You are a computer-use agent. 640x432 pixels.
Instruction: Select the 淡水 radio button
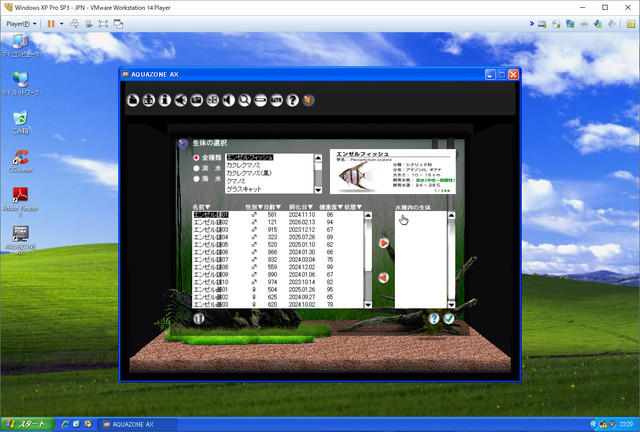click(196, 168)
